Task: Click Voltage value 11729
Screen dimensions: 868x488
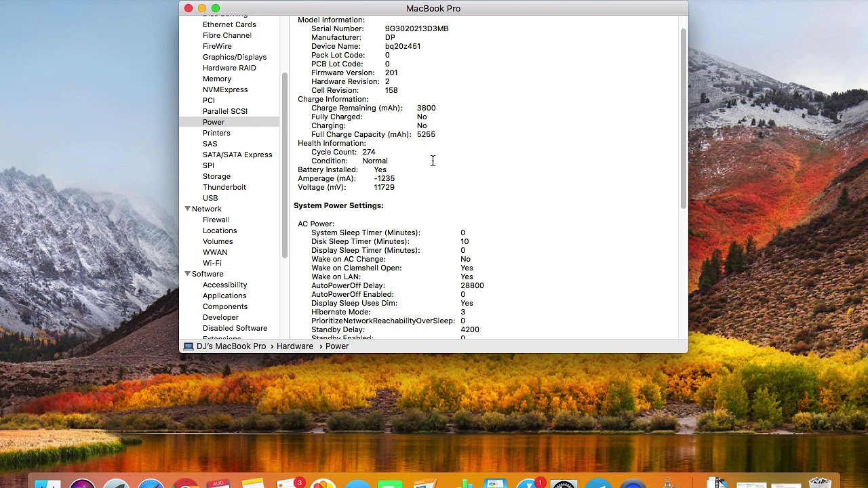Action: pos(384,187)
